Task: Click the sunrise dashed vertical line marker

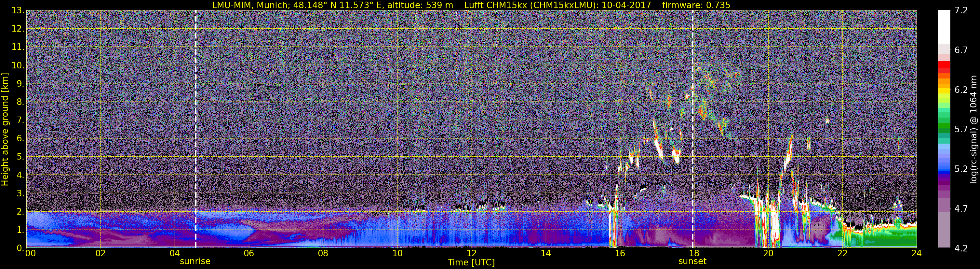Action: pyautogui.click(x=195, y=129)
